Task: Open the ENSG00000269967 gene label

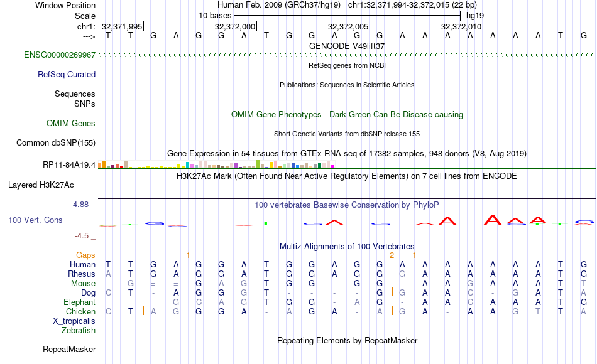Action: (x=60, y=55)
